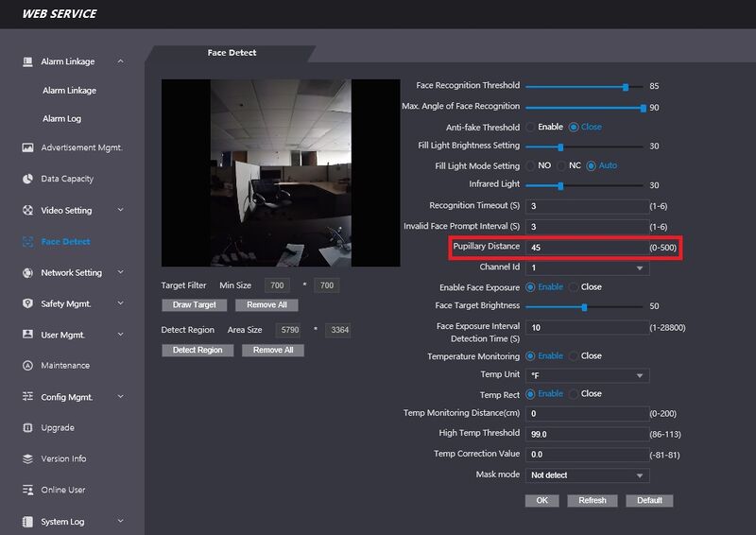Viewport: 756px width, 535px height.
Task: Open the Maintenance page
Action: tap(65, 366)
